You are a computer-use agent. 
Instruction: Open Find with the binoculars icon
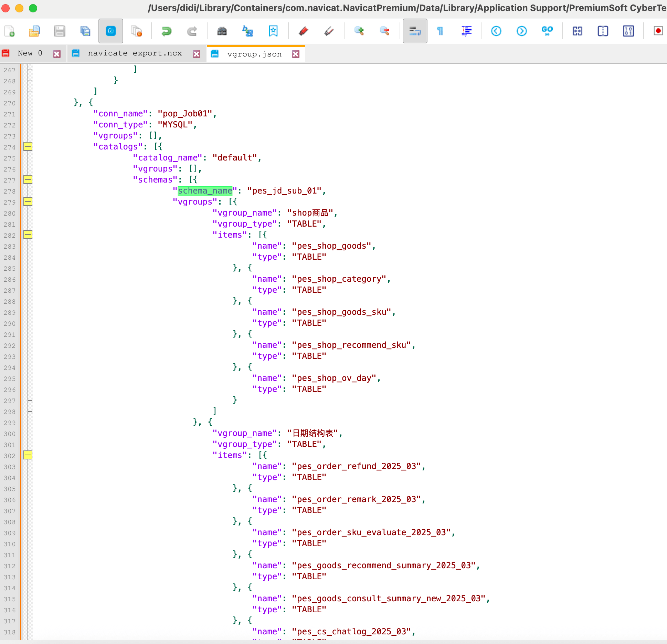tap(222, 31)
